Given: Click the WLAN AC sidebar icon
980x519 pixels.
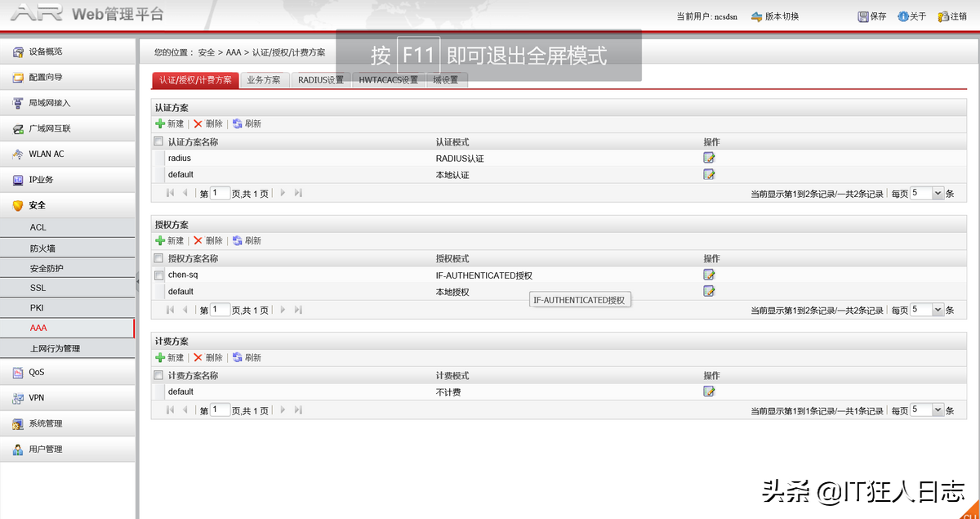Looking at the screenshot, I should tap(18, 154).
